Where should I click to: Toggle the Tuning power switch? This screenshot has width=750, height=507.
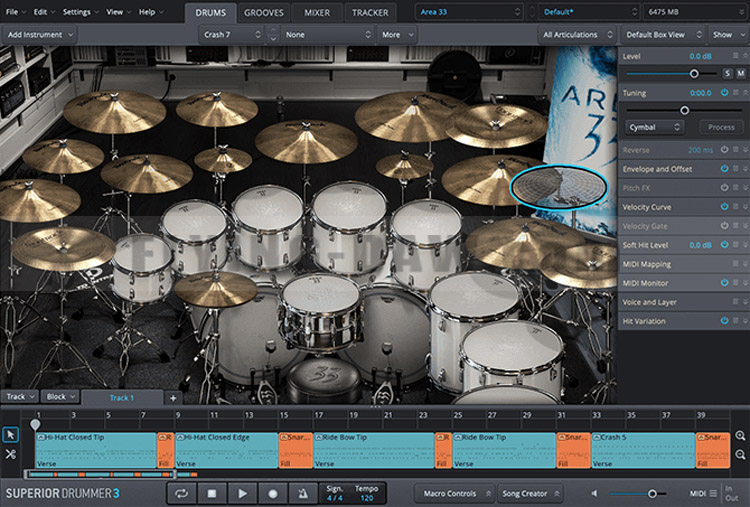[724, 93]
